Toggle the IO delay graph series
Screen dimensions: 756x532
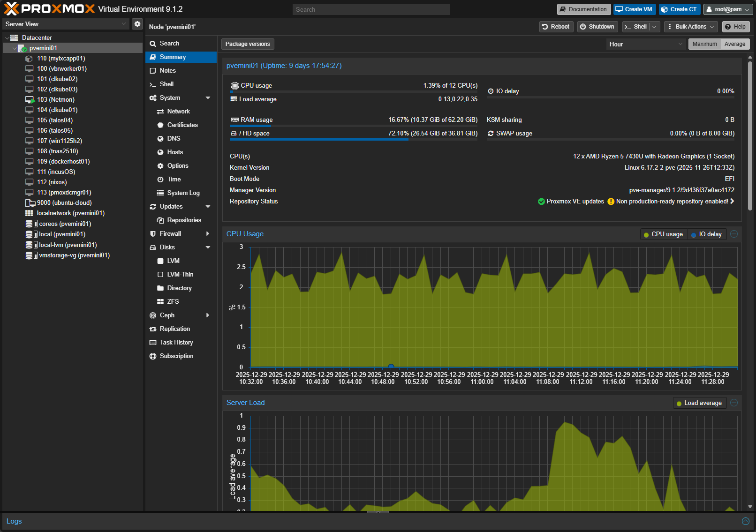click(707, 234)
